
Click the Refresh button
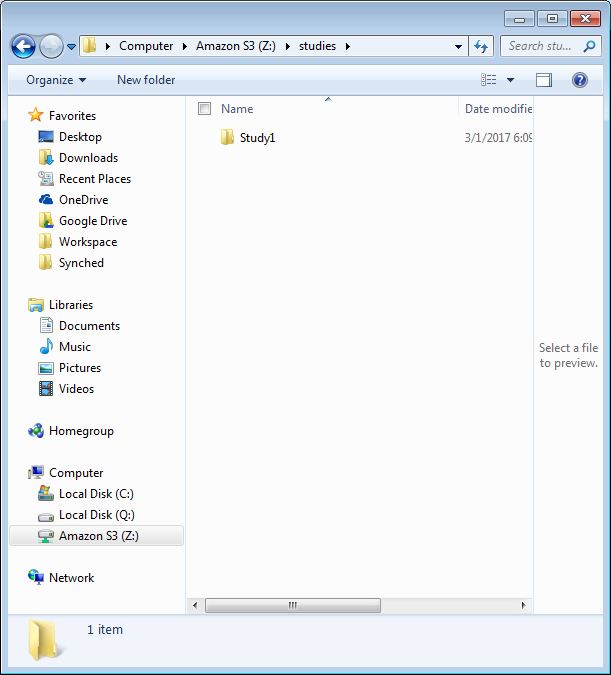click(481, 46)
